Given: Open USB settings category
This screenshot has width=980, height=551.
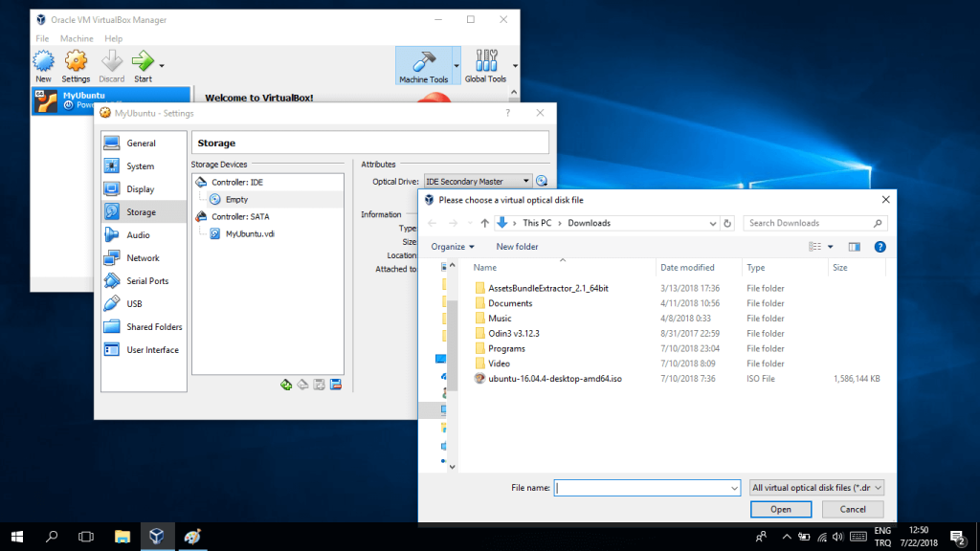Looking at the screenshot, I should [144, 303].
